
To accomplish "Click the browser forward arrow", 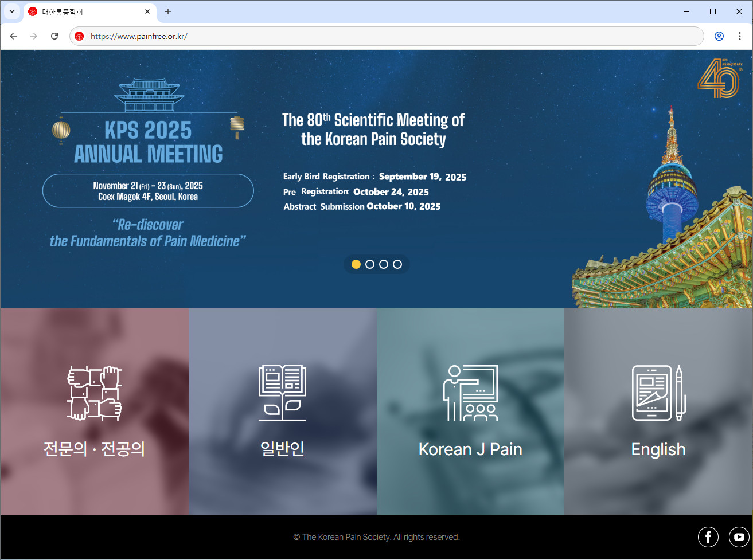I will pyautogui.click(x=34, y=36).
